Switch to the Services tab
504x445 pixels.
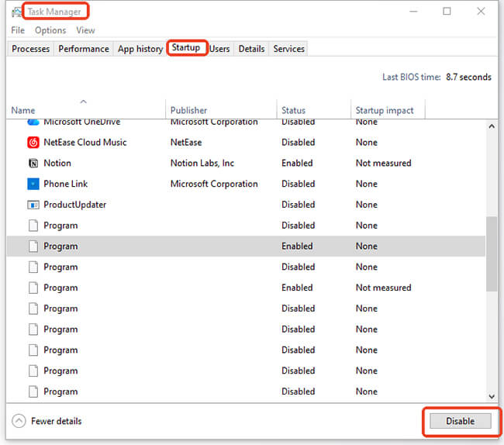click(x=288, y=49)
